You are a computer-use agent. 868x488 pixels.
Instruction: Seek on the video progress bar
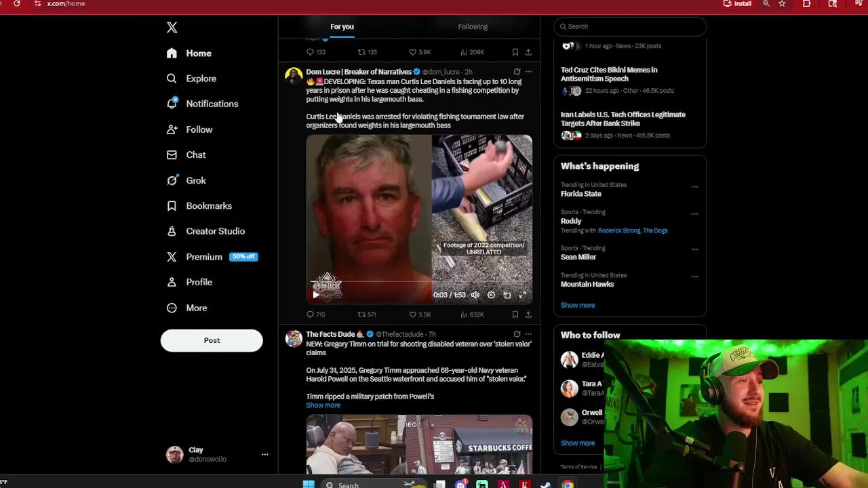coord(419,283)
